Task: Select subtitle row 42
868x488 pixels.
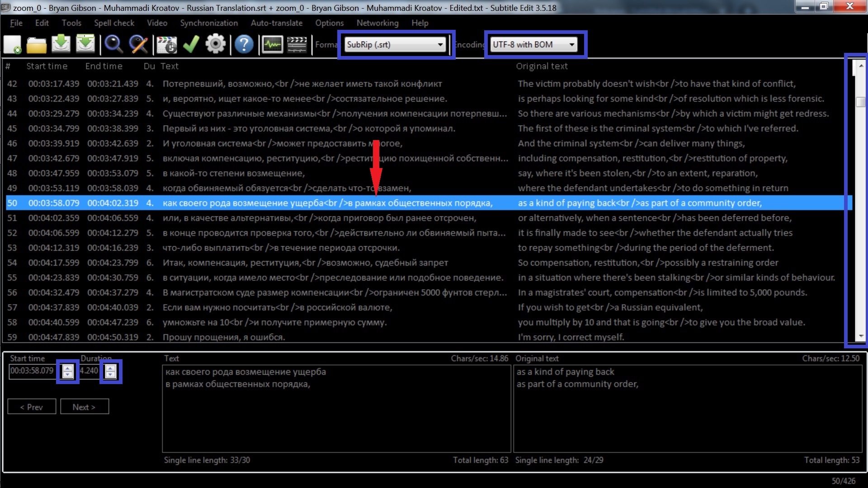Action: point(429,84)
